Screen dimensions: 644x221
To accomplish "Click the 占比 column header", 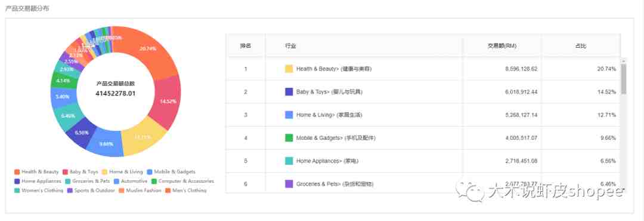I will click(581, 45).
